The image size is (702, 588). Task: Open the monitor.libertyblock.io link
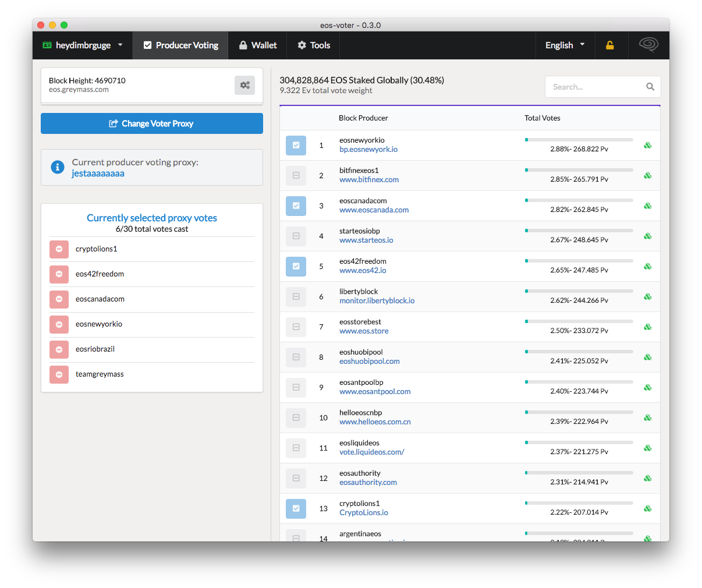(x=377, y=301)
